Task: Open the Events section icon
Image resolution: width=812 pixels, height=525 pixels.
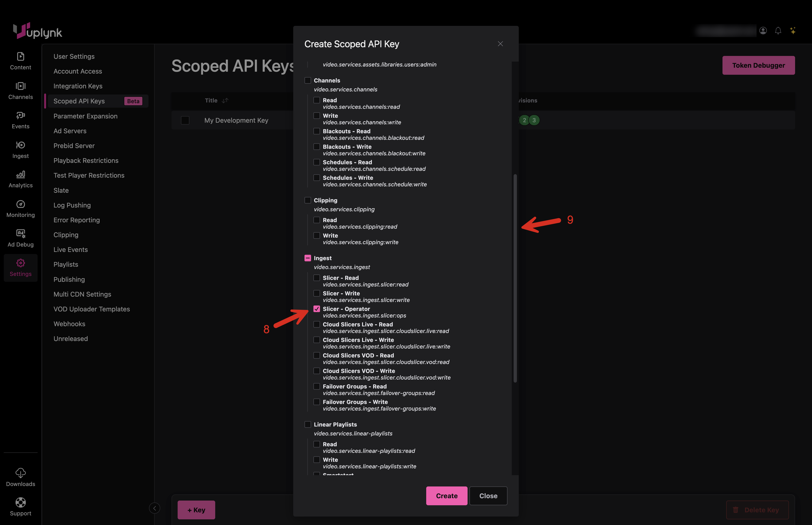Action: pos(20,116)
